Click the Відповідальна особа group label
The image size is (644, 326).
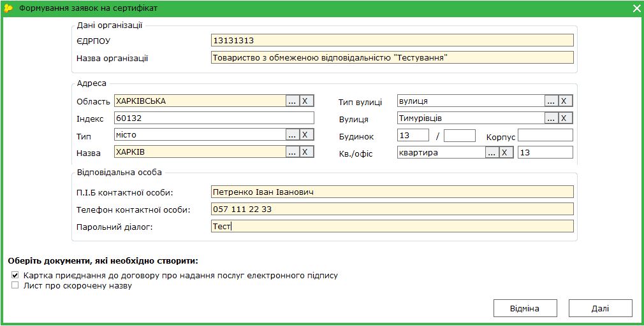coord(119,172)
